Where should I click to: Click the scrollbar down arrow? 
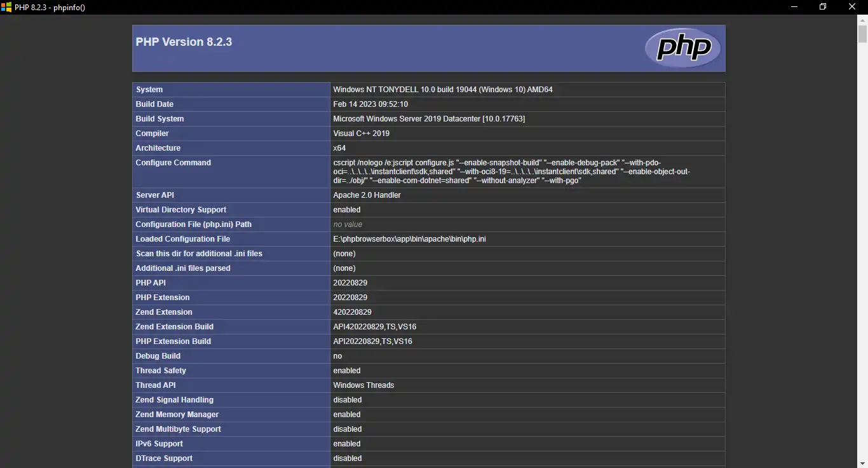pos(862,463)
